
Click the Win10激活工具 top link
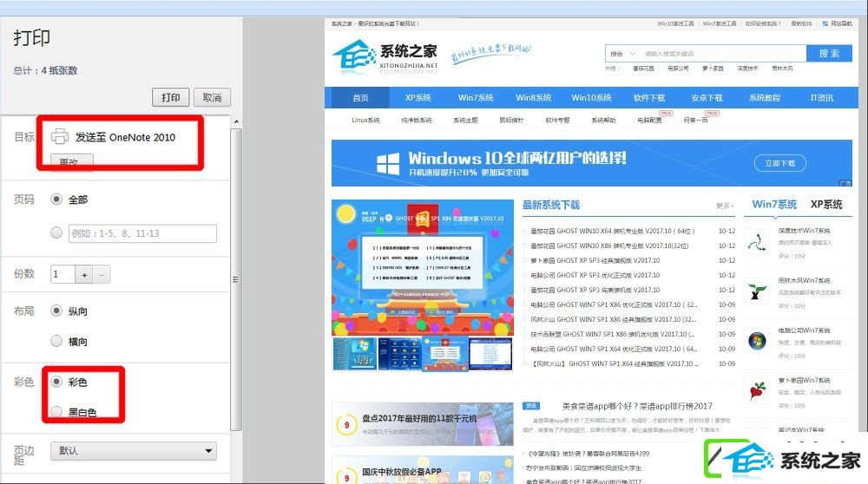tap(675, 23)
